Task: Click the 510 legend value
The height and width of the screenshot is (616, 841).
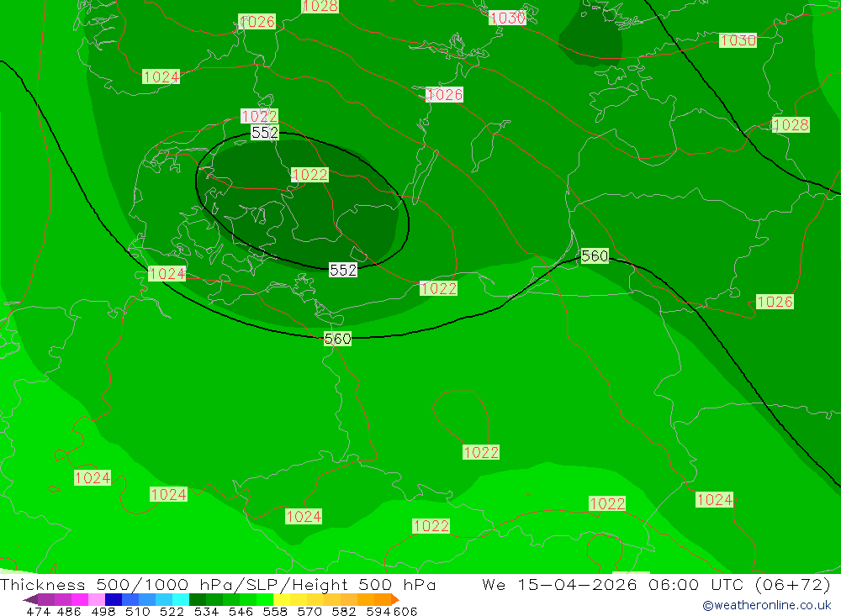Action: click(137, 611)
